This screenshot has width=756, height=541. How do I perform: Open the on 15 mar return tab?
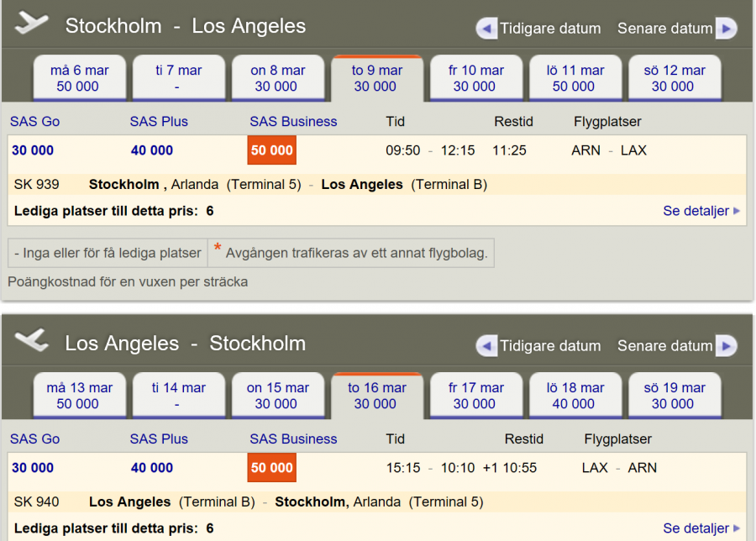[x=276, y=396]
